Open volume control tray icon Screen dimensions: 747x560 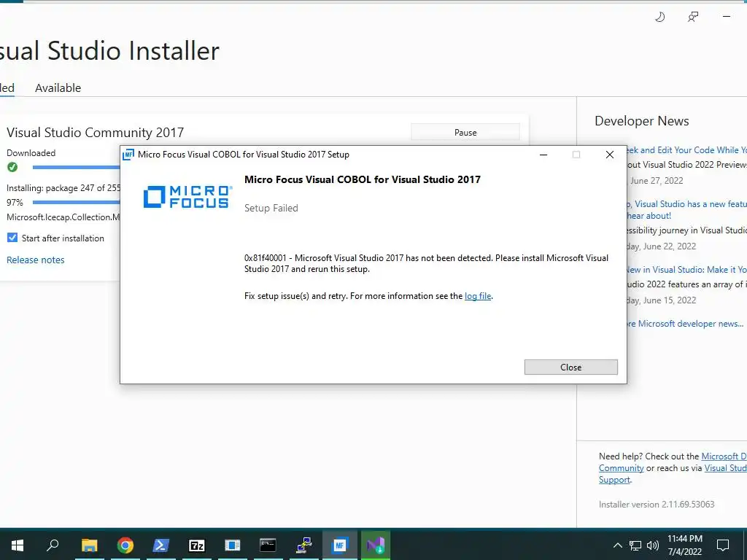pyautogui.click(x=653, y=545)
